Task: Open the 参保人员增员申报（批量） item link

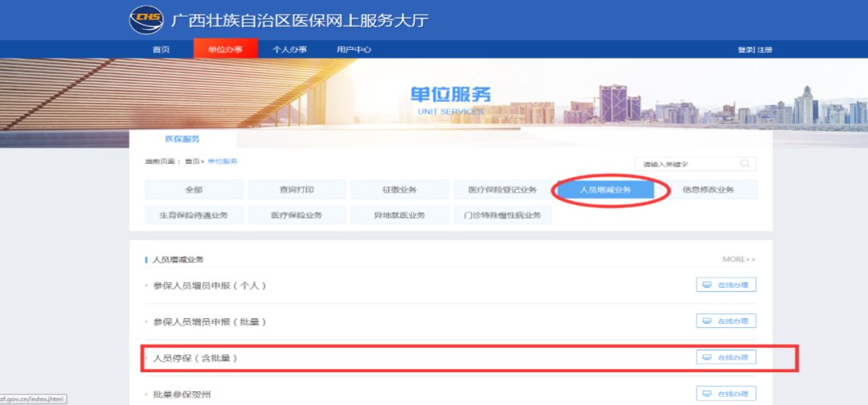Action: [210, 321]
